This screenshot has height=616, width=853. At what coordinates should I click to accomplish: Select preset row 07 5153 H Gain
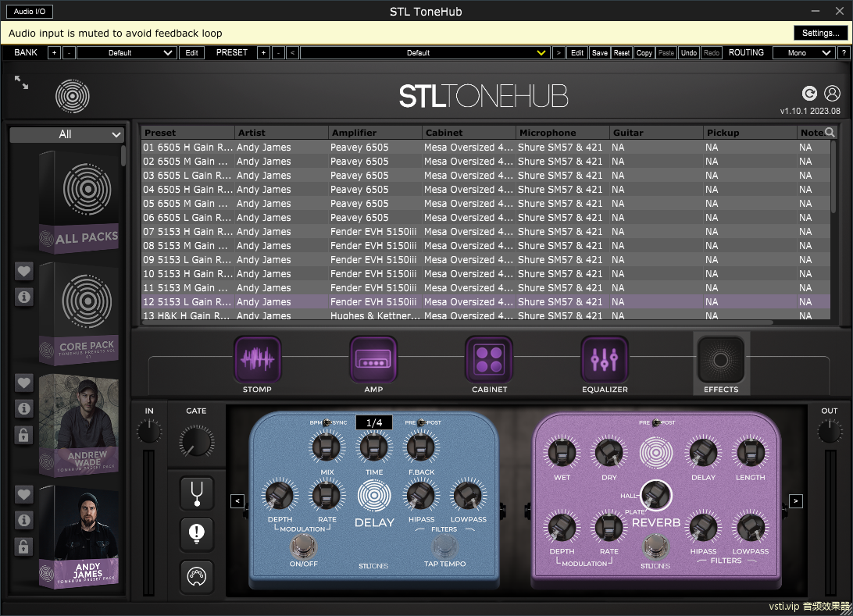tap(486, 232)
